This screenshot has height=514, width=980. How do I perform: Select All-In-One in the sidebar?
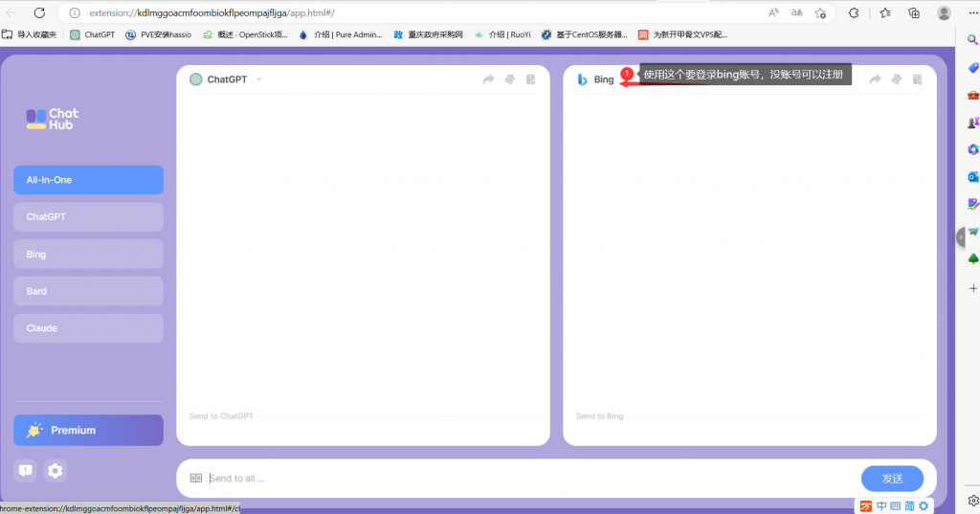[88, 180]
